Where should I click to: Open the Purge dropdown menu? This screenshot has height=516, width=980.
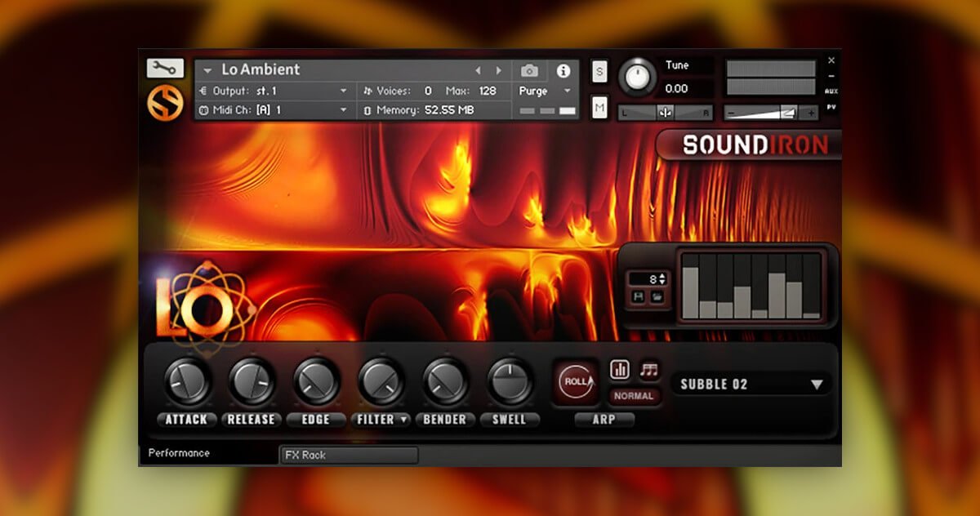pos(546,91)
